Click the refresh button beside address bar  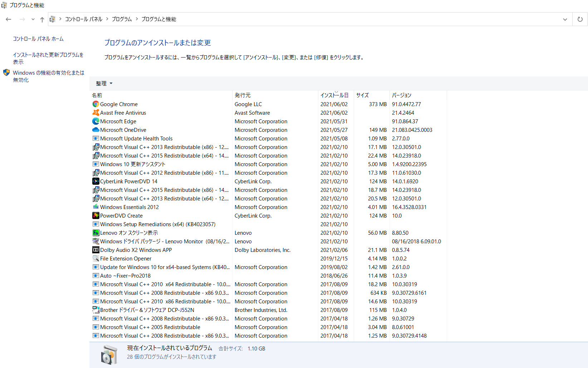580,19
